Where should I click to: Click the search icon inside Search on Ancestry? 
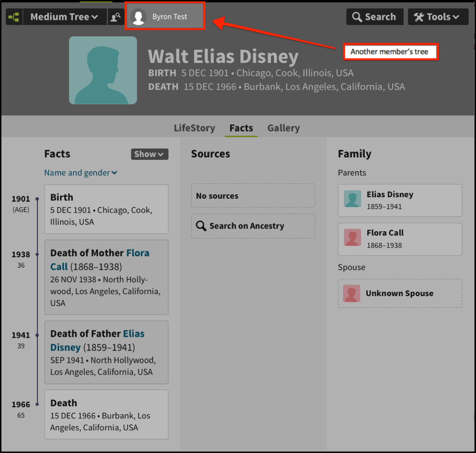pos(201,226)
